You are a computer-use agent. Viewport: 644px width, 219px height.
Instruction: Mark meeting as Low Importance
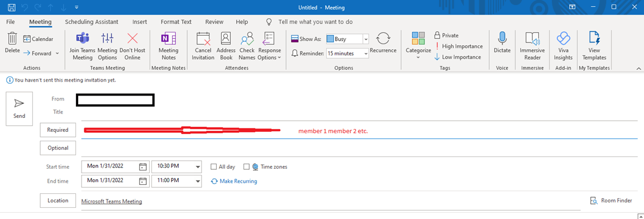click(x=457, y=57)
